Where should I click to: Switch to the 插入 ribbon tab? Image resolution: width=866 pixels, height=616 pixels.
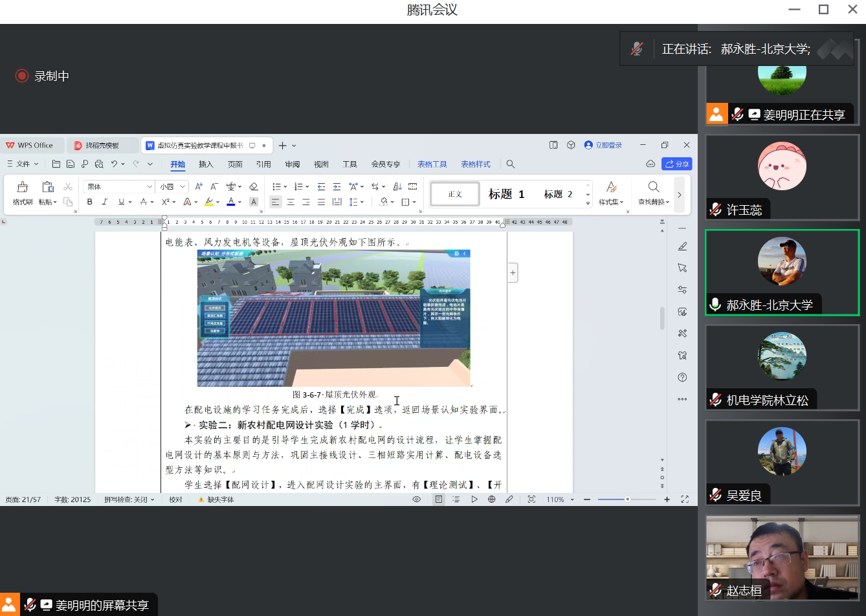click(x=206, y=164)
